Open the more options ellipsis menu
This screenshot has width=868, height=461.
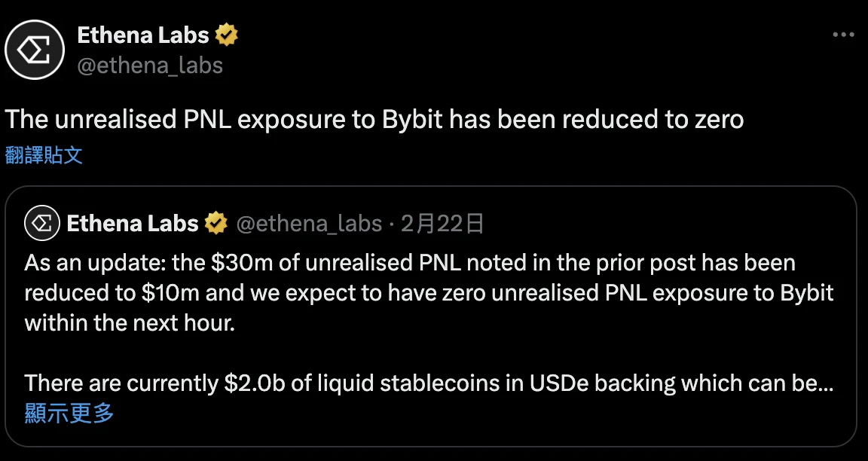pos(842,35)
